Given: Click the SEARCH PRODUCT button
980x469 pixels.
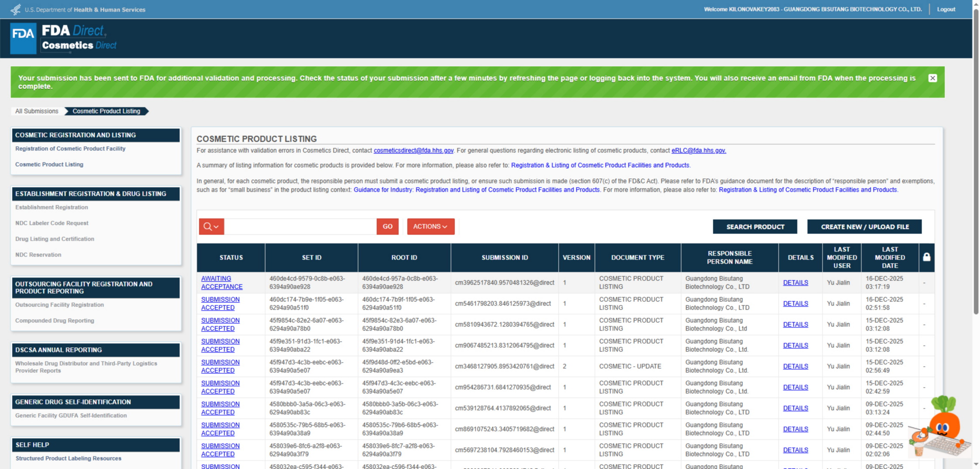Looking at the screenshot, I should pyautogui.click(x=755, y=227).
